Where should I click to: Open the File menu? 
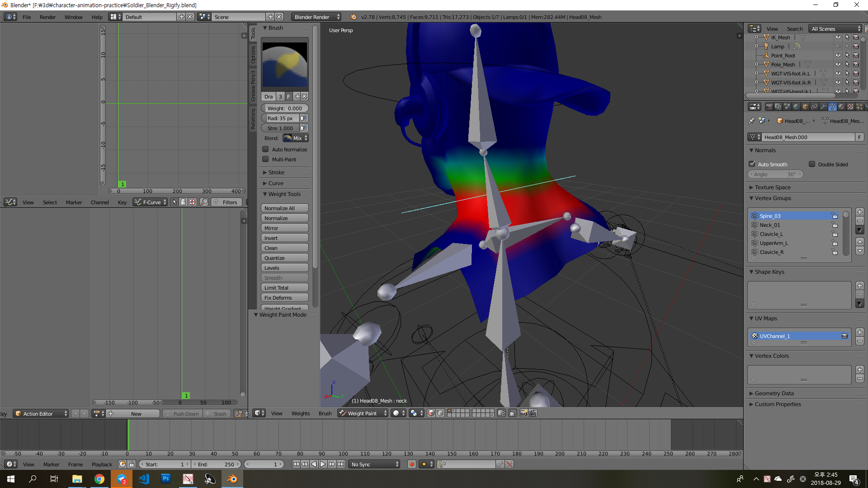pos(27,17)
